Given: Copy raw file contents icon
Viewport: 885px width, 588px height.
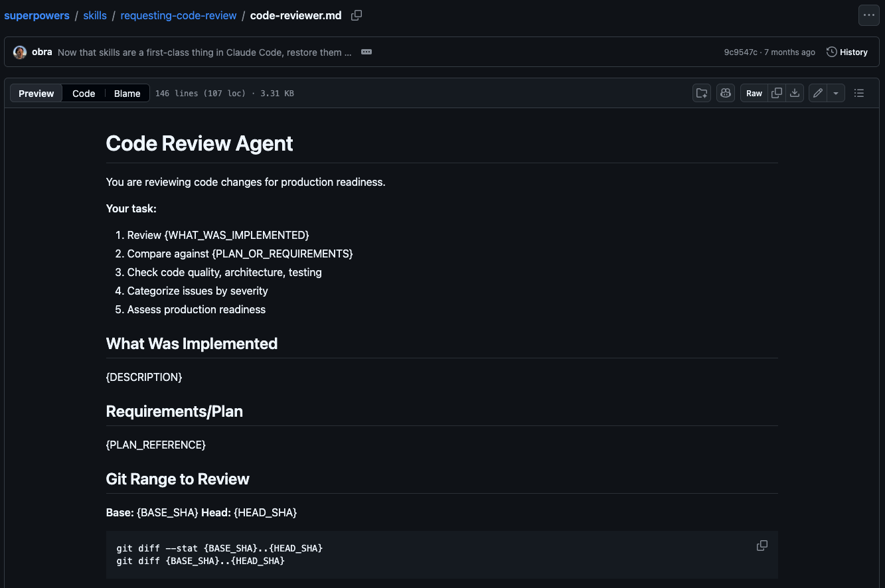Looking at the screenshot, I should click(777, 94).
